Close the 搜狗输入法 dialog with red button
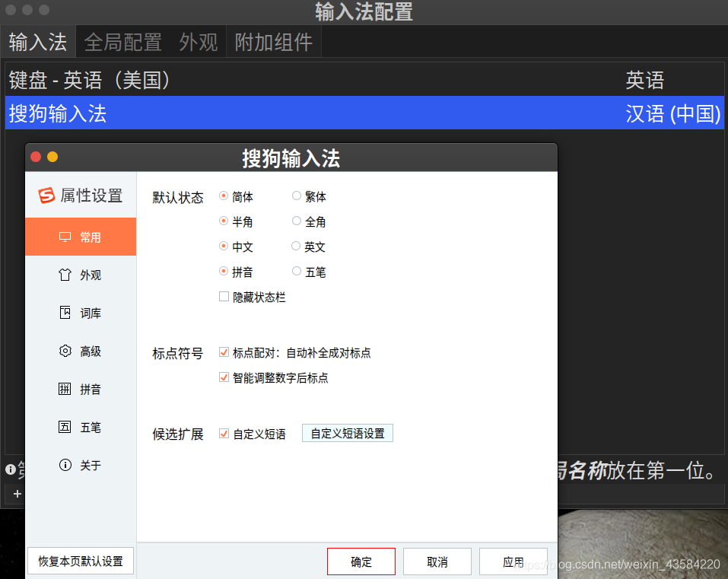Image resolution: width=728 pixels, height=579 pixels. (36, 157)
